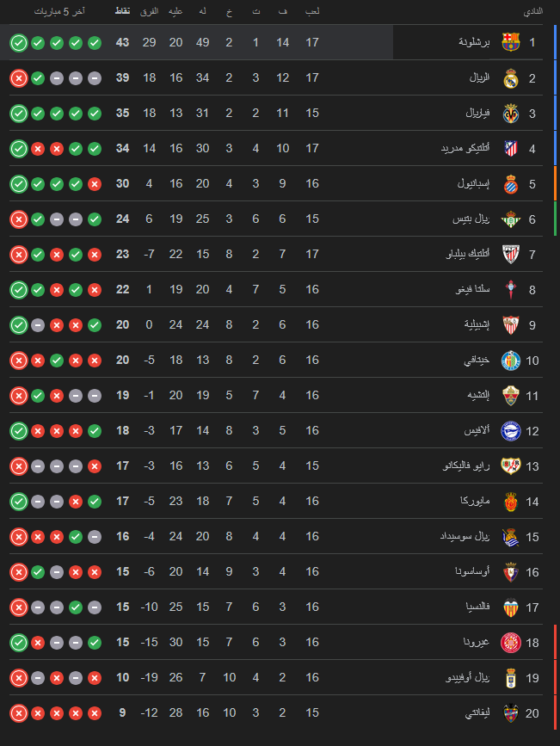This screenshot has height=746, width=560.
Task: Click the نقاط points column header
Action: [x=122, y=12]
